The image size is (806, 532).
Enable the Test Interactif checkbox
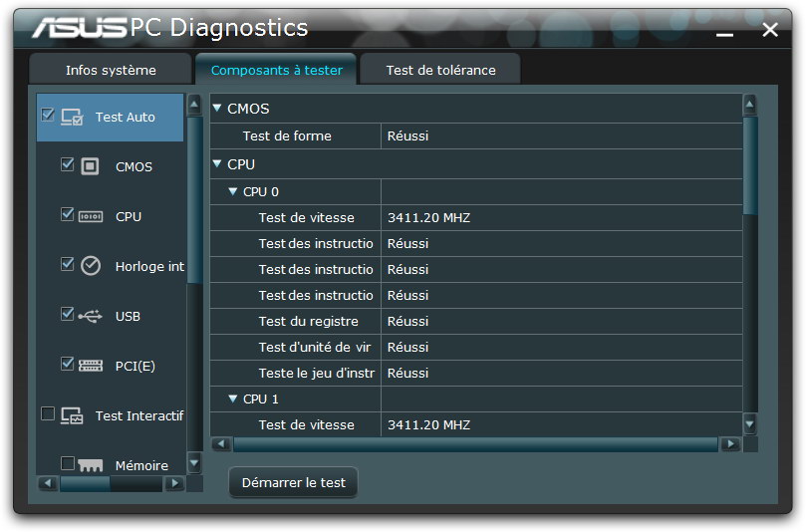point(48,413)
